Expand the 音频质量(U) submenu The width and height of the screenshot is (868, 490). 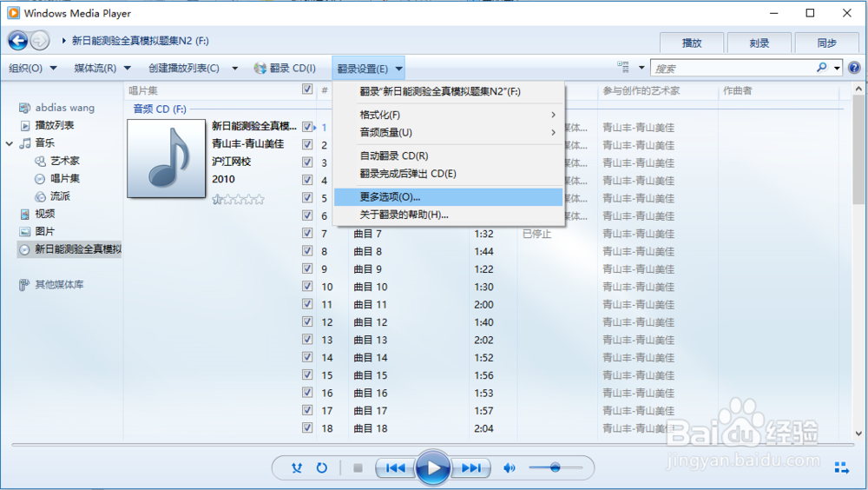click(449, 132)
